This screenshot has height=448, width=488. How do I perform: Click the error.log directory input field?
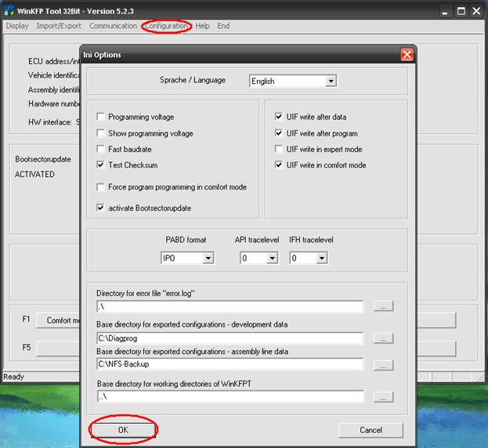(230, 306)
